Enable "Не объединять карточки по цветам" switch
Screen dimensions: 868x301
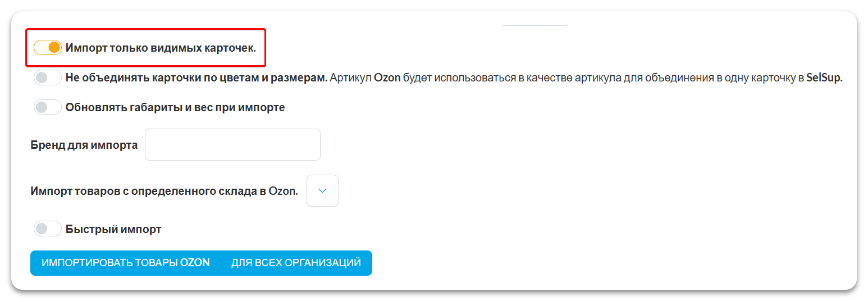tap(48, 78)
